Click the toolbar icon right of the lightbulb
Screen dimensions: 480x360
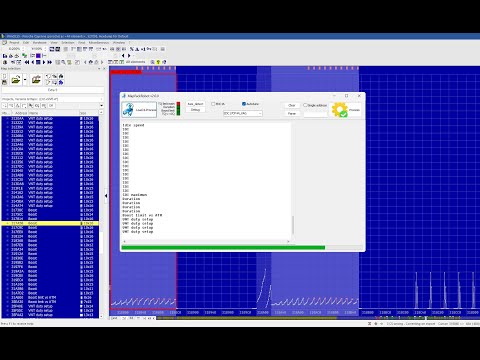[x=164, y=62]
